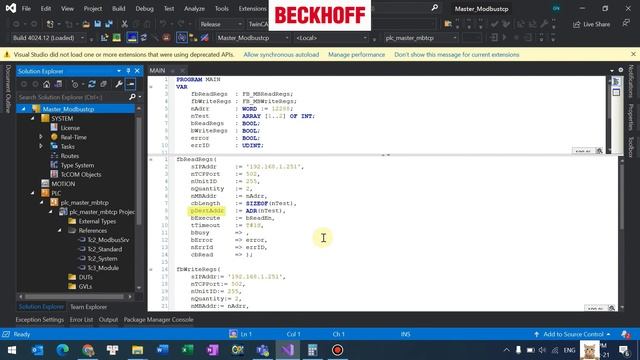This screenshot has height=360, width=640.
Task: Click Add to Source Control
Action: point(572,334)
